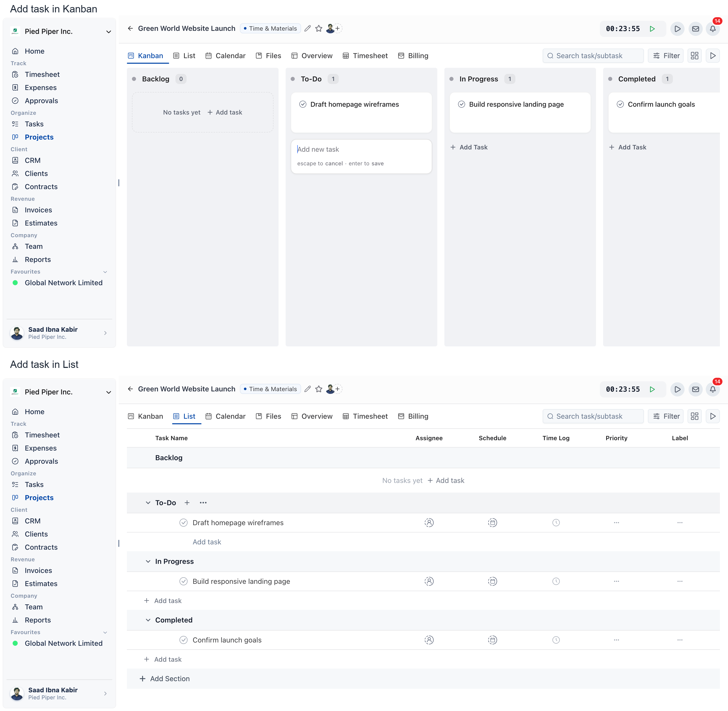Assign a user to Draft homepage wireframes

429,523
